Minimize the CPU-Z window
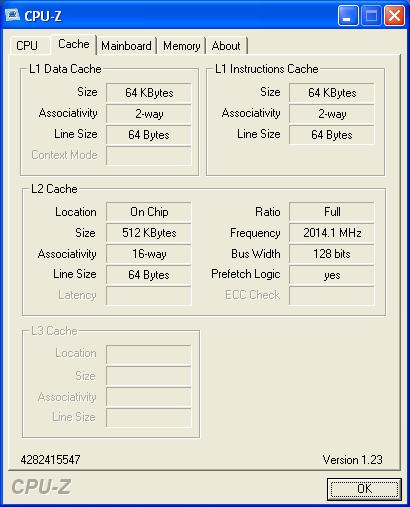Screen dimensions: 410x507 [348, 15]
